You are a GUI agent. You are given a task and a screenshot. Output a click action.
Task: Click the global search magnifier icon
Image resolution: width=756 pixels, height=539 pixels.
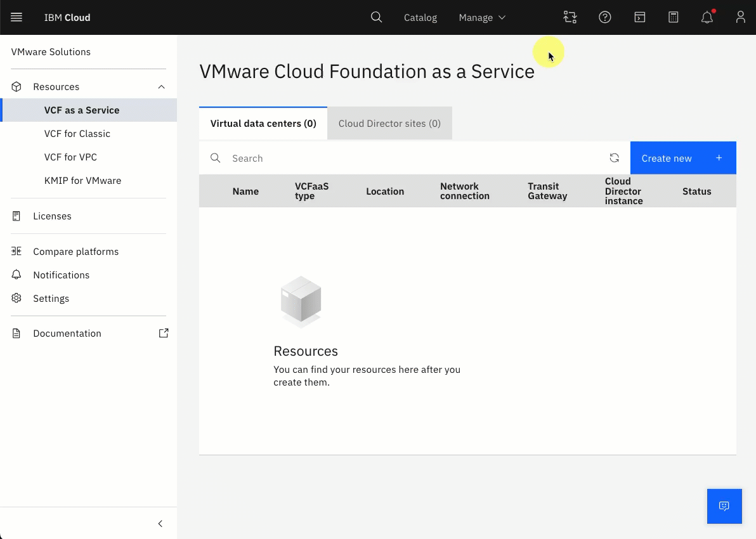coord(377,17)
